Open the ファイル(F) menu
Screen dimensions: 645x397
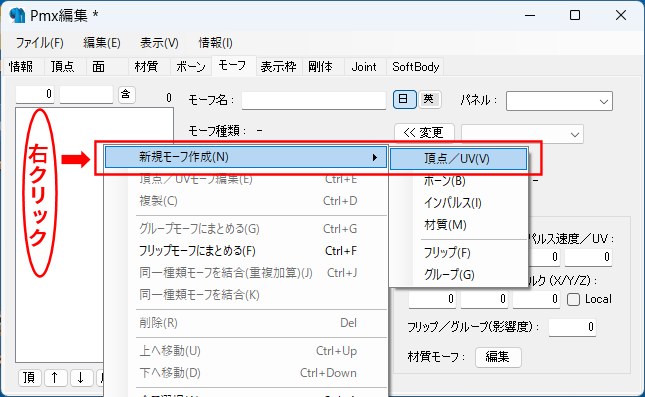[39, 43]
